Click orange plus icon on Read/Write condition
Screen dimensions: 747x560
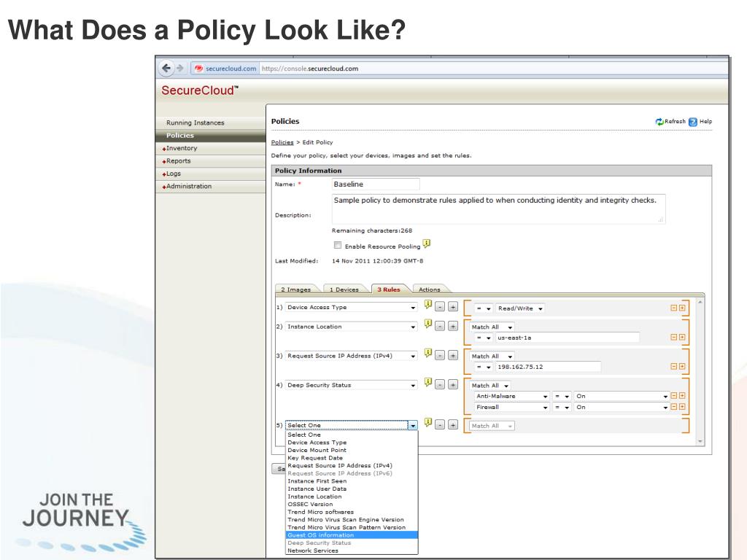(682, 308)
